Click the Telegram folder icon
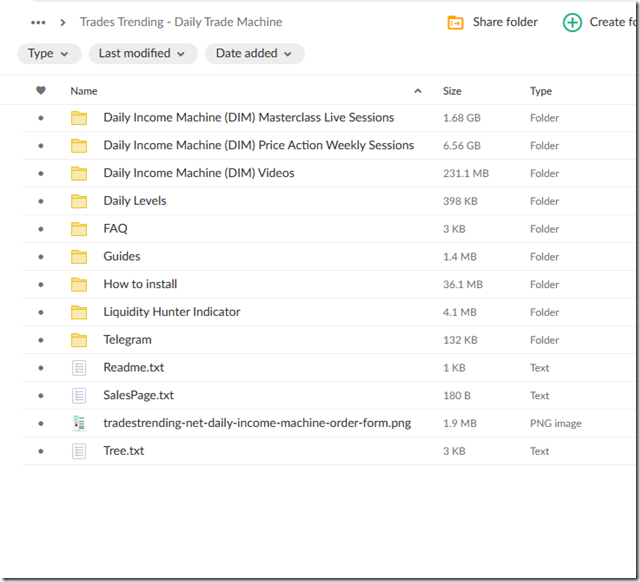640x582 pixels. pos(79,340)
